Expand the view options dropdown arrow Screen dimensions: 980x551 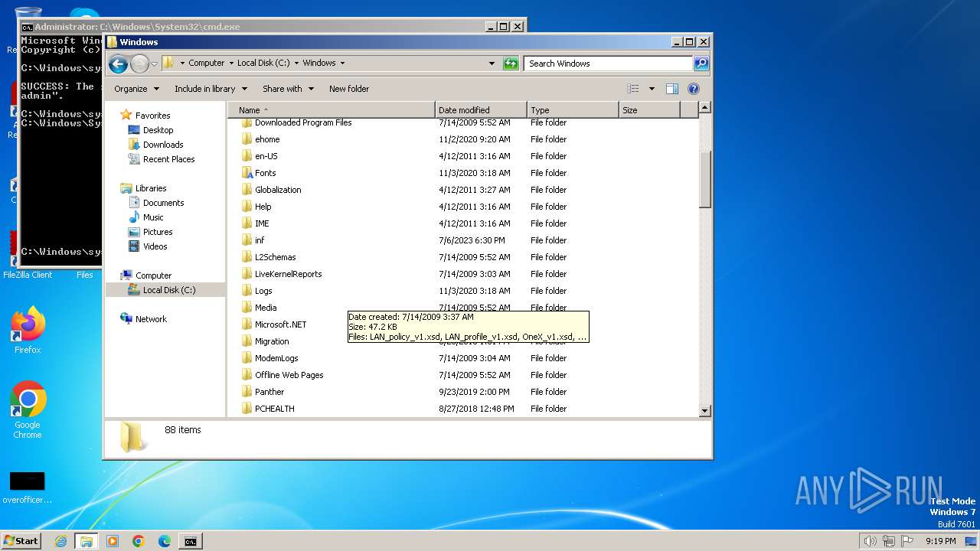(x=652, y=89)
